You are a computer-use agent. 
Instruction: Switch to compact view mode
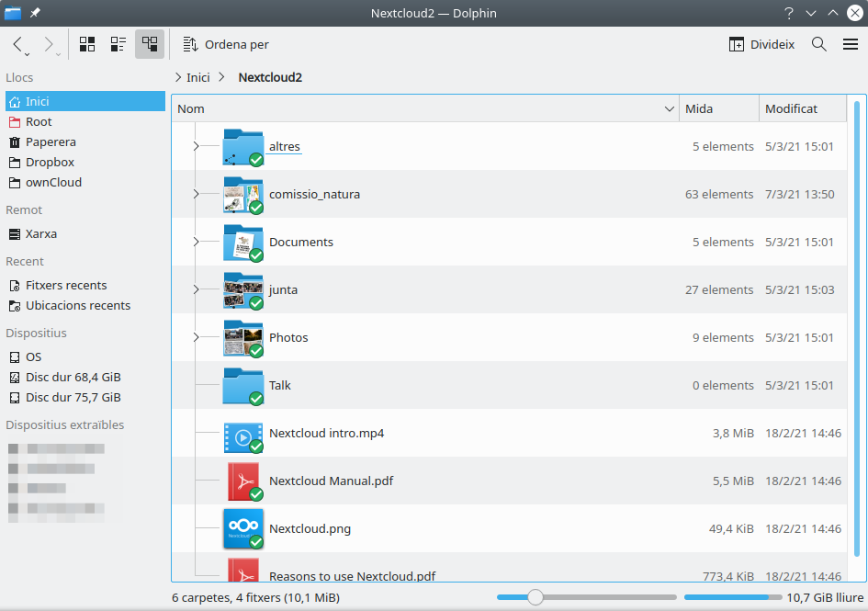point(118,44)
